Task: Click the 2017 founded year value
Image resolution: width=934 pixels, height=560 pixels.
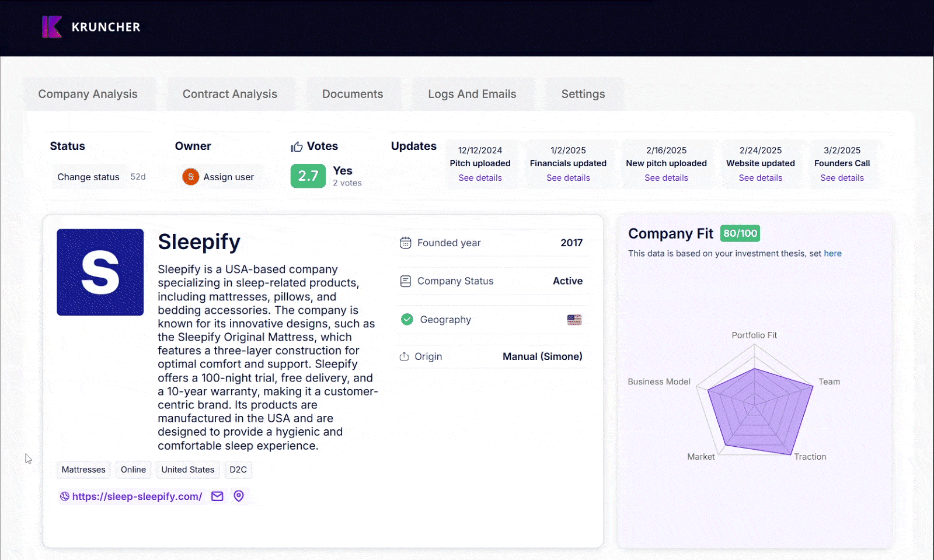Action: point(571,243)
